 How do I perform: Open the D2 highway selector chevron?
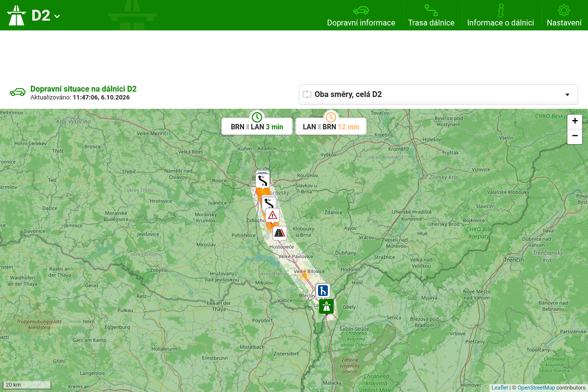(57, 16)
